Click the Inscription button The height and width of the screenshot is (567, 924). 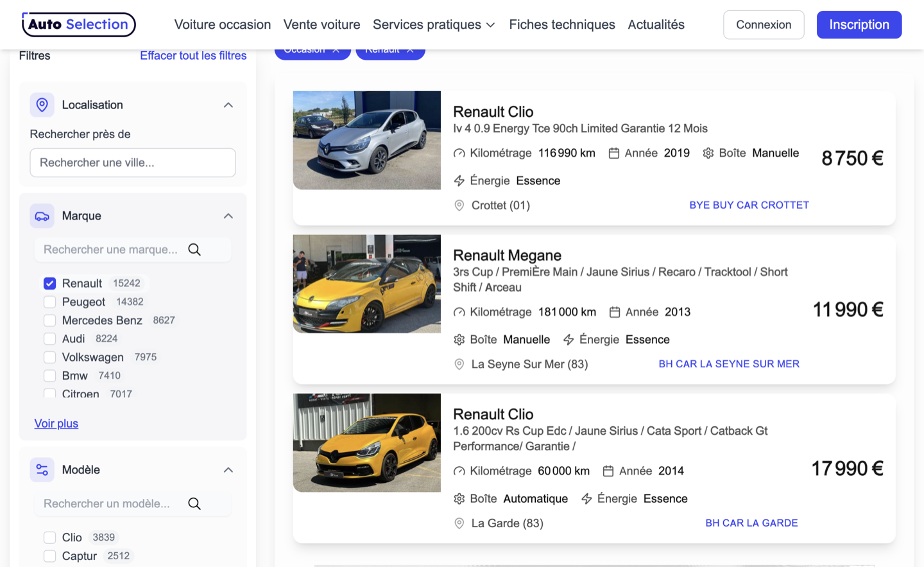point(859,24)
